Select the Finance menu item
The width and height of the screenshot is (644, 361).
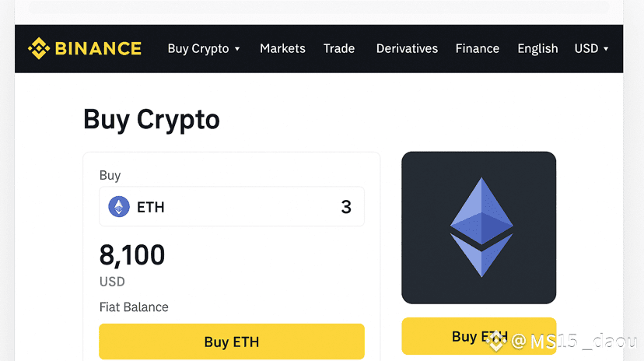click(x=478, y=48)
